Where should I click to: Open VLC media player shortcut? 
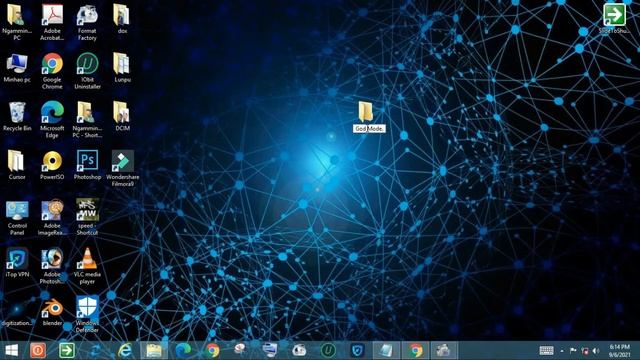coord(87,265)
